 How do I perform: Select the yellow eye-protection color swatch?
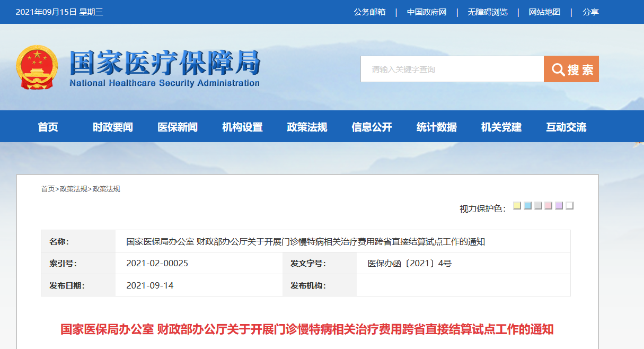pos(517,206)
